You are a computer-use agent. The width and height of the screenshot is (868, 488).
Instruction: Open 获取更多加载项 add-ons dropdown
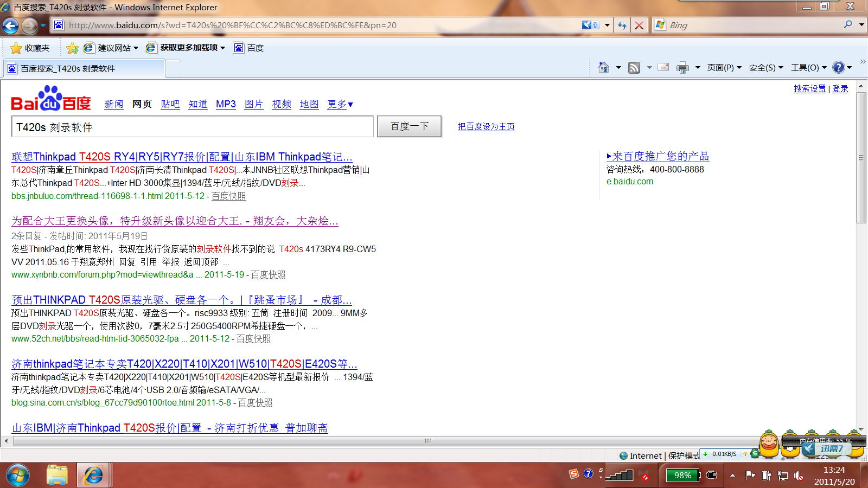pyautogui.click(x=185, y=48)
